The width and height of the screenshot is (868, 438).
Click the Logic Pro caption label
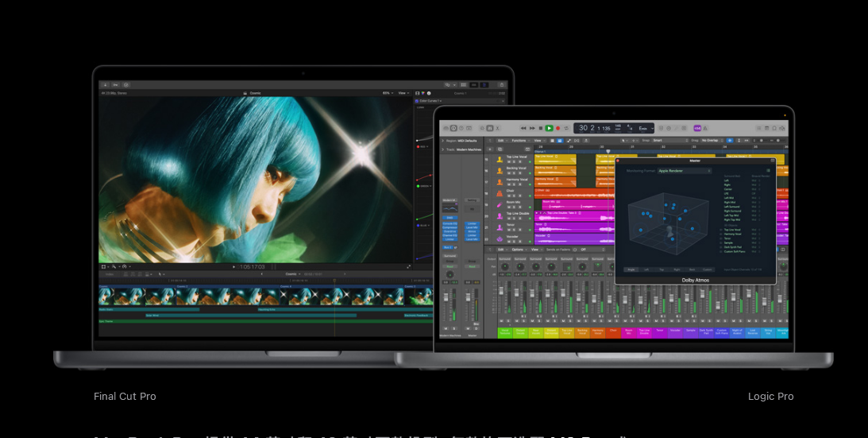(x=770, y=396)
